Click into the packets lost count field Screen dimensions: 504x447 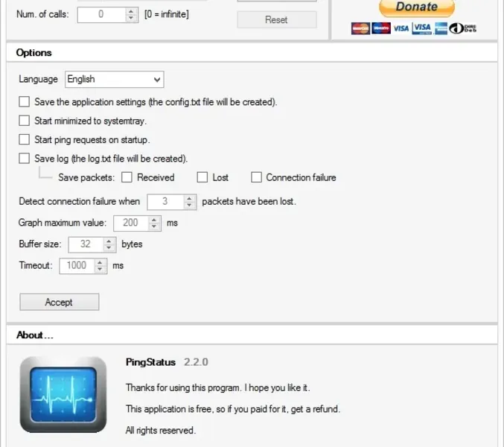[165, 202]
